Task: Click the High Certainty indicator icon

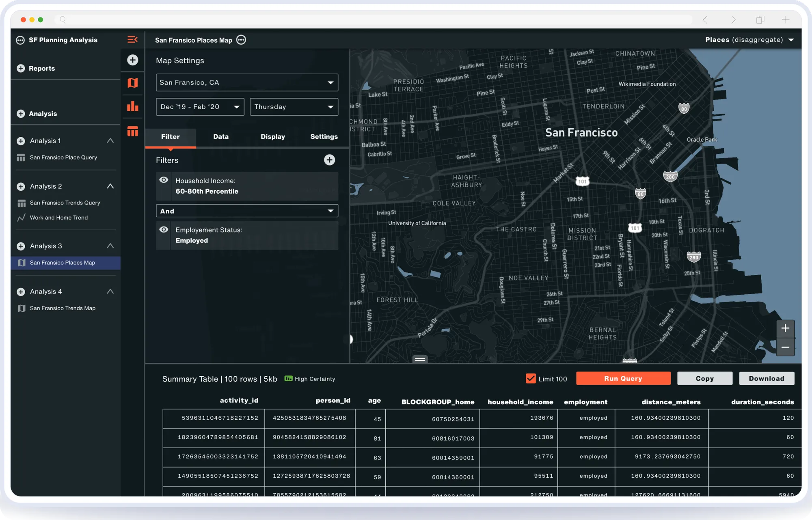Action: pyautogui.click(x=288, y=378)
